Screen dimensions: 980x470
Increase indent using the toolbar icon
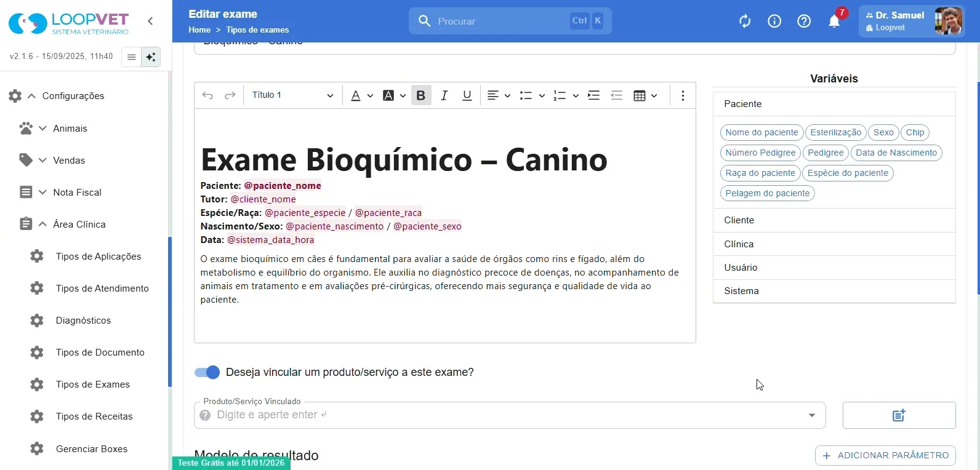coord(593,95)
